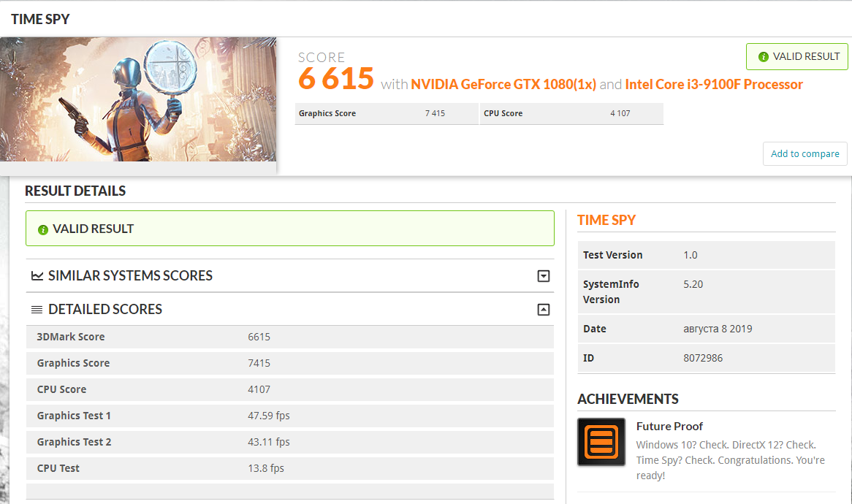
Task: Add this result to compare
Action: point(805,153)
